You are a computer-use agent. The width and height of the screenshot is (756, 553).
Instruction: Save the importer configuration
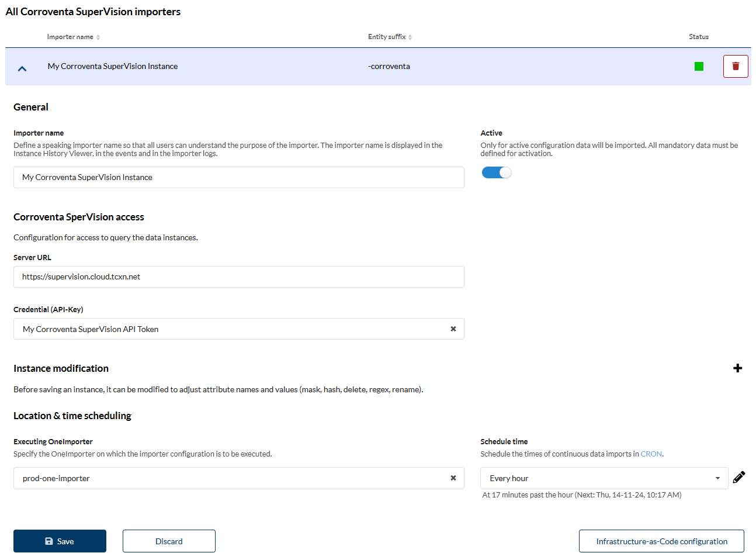tap(60, 541)
